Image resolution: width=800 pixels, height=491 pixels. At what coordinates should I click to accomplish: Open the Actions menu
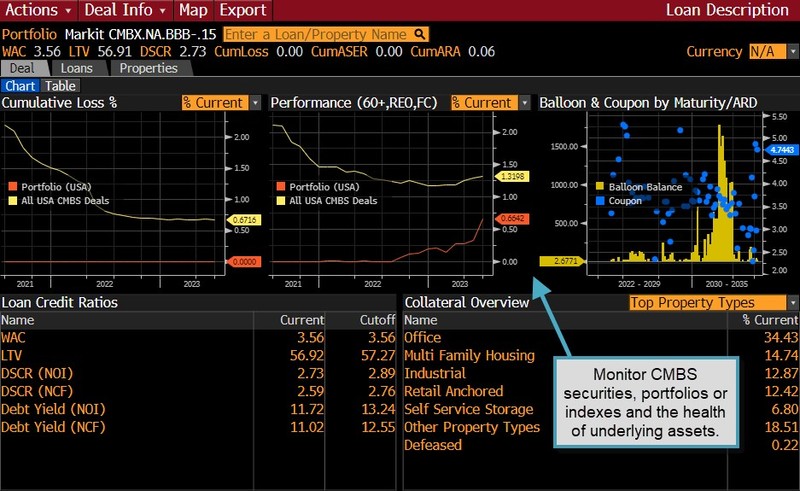click(x=38, y=10)
